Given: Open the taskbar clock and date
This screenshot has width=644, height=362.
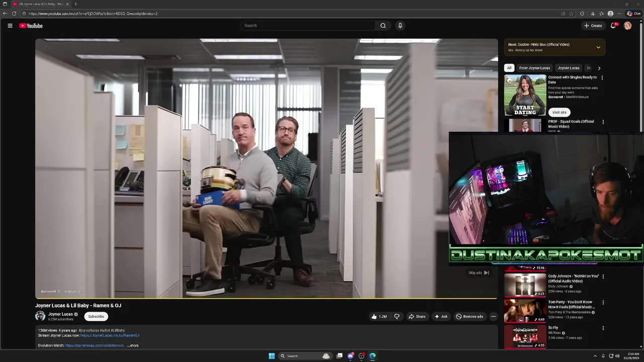Looking at the screenshot, I should pos(631,356).
